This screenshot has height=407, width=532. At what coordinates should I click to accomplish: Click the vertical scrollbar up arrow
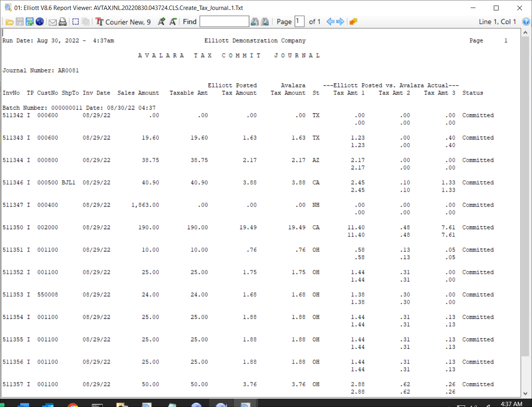pos(525,33)
